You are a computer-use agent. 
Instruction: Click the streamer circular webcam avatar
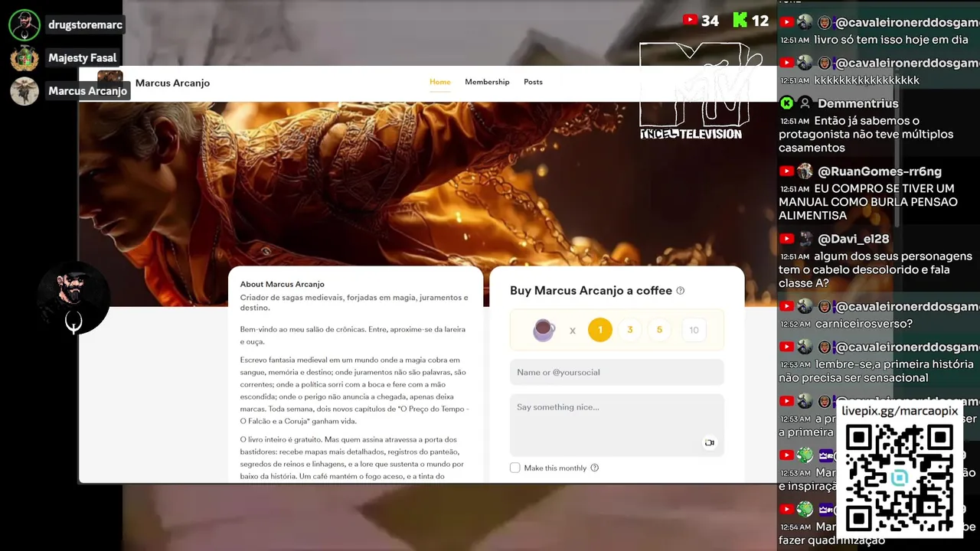pos(73,298)
